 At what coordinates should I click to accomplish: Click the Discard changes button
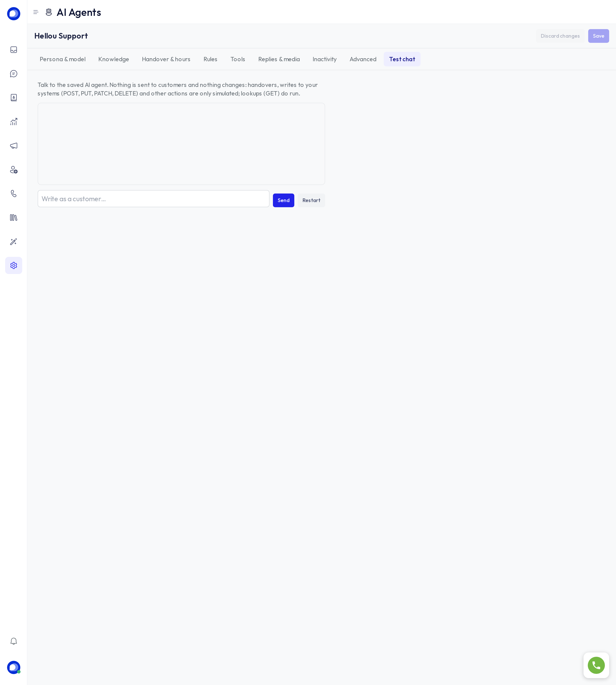[x=560, y=36]
